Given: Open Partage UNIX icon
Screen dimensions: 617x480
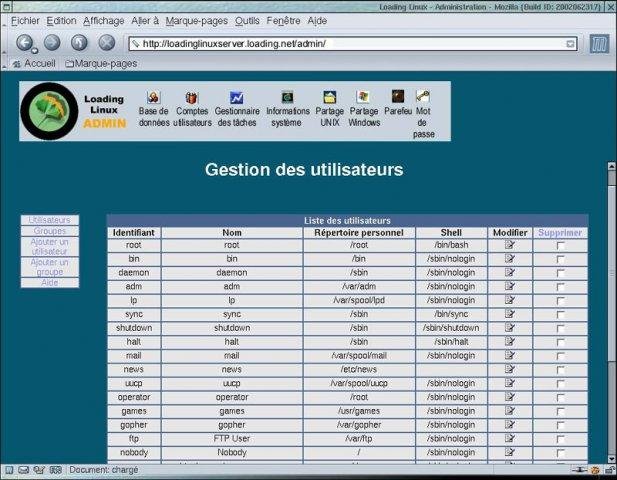Looking at the screenshot, I should (x=329, y=97).
